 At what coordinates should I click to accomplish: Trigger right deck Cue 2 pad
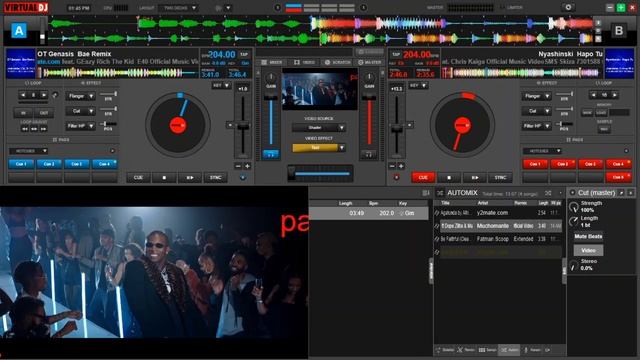pos(563,164)
